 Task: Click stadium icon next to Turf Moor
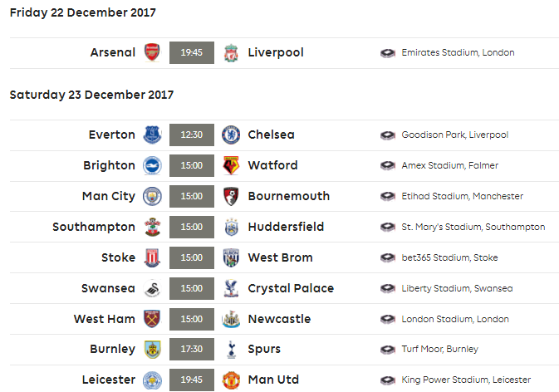388,350
